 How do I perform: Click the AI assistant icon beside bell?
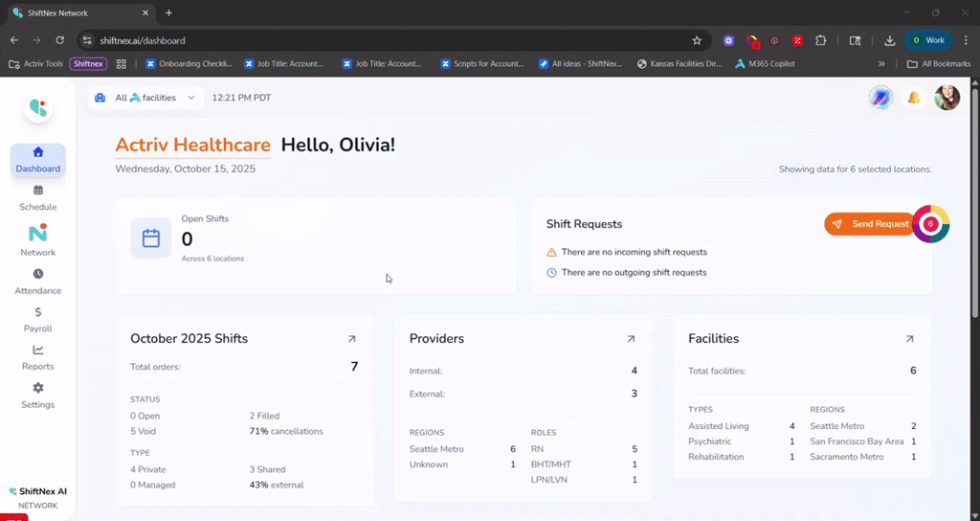(880, 98)
